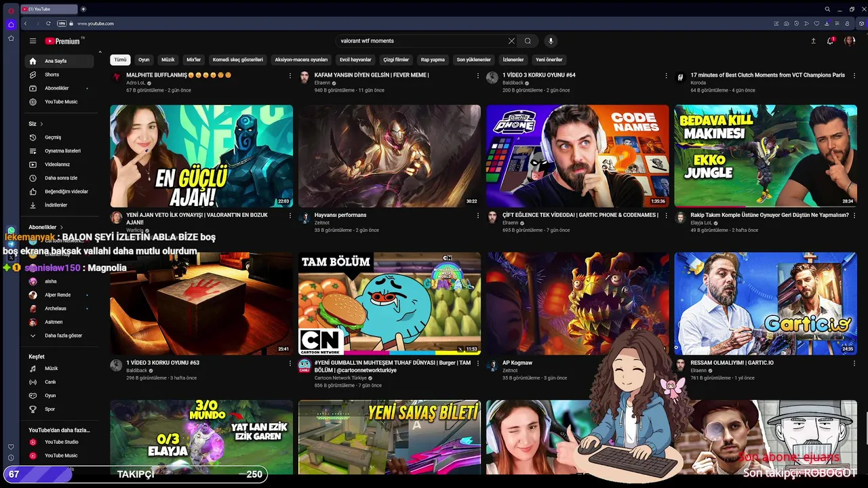Open Müzik under Keşfet
868x488 pixels.
pyautogui.click(x=61, y=369)
